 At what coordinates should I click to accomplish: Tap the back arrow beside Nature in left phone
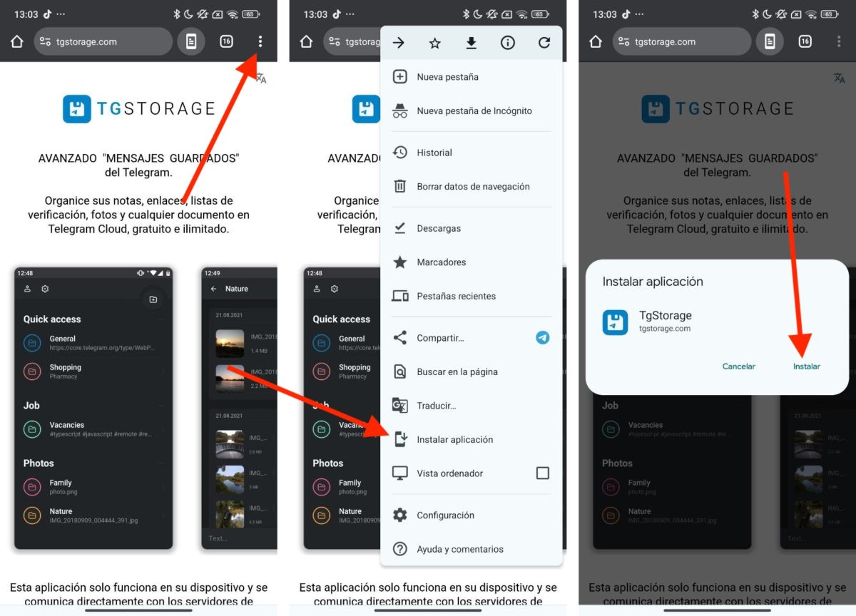(x=213, y=289)
